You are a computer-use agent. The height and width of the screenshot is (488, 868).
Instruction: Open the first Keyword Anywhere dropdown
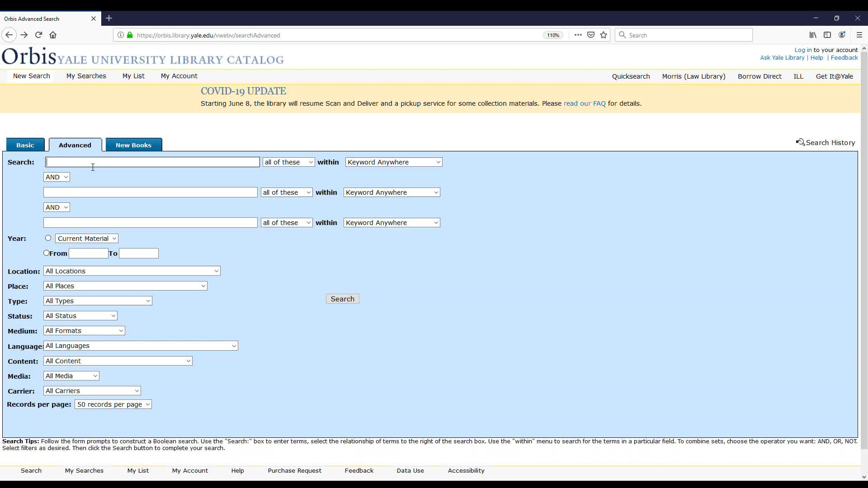coord(394,162)
